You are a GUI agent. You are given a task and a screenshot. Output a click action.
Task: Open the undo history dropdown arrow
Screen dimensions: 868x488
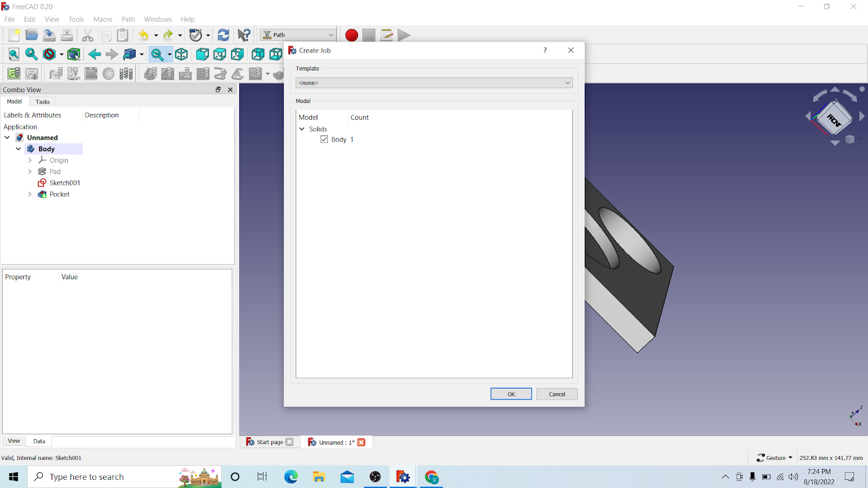[156, 35]
